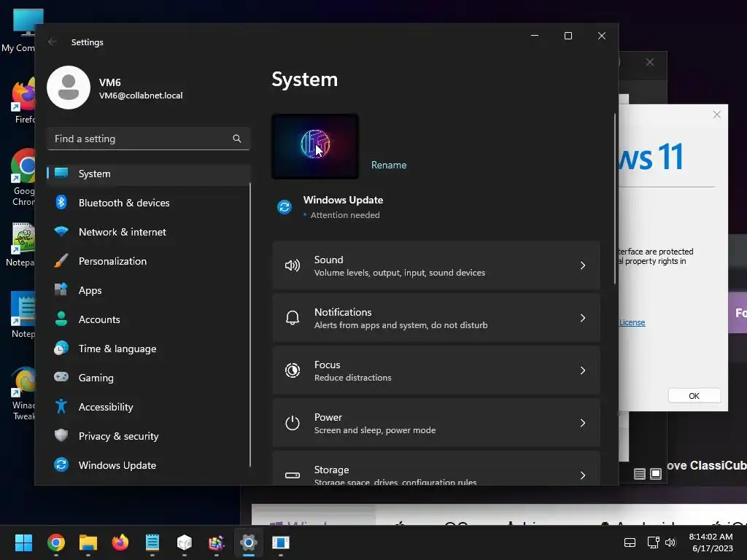The image size is (747, 560).
Task: Click the Accessibility figure icon
Action: 61,406
